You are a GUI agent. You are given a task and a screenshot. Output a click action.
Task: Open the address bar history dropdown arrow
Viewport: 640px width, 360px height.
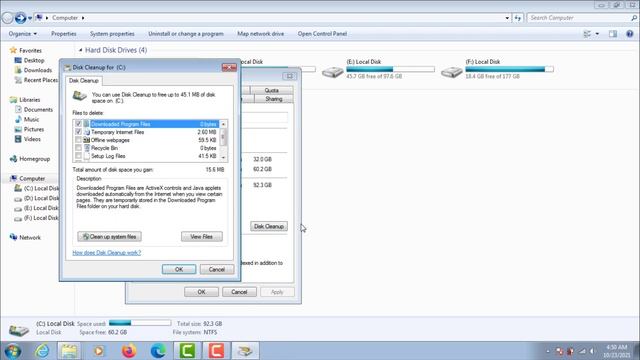click(507, 18)
